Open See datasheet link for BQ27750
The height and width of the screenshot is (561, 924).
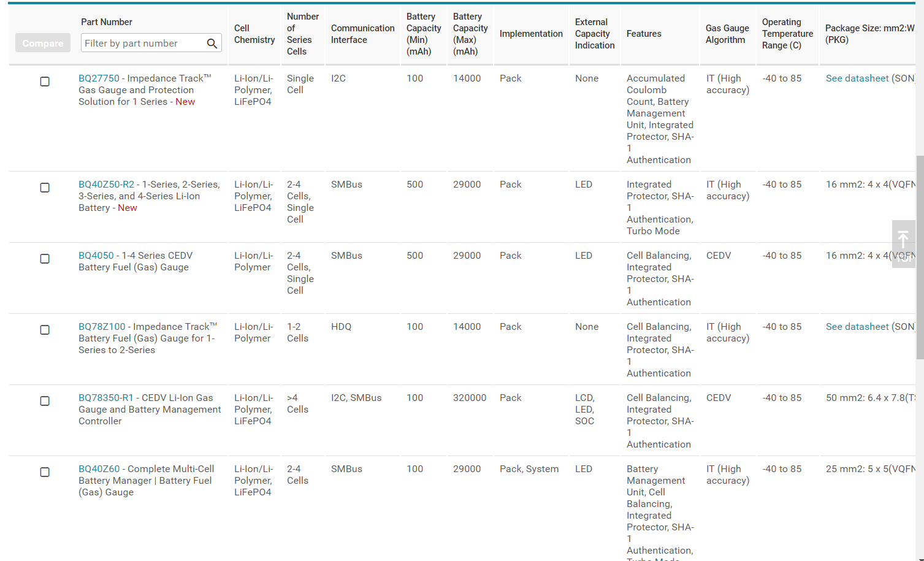pos(857,78)
